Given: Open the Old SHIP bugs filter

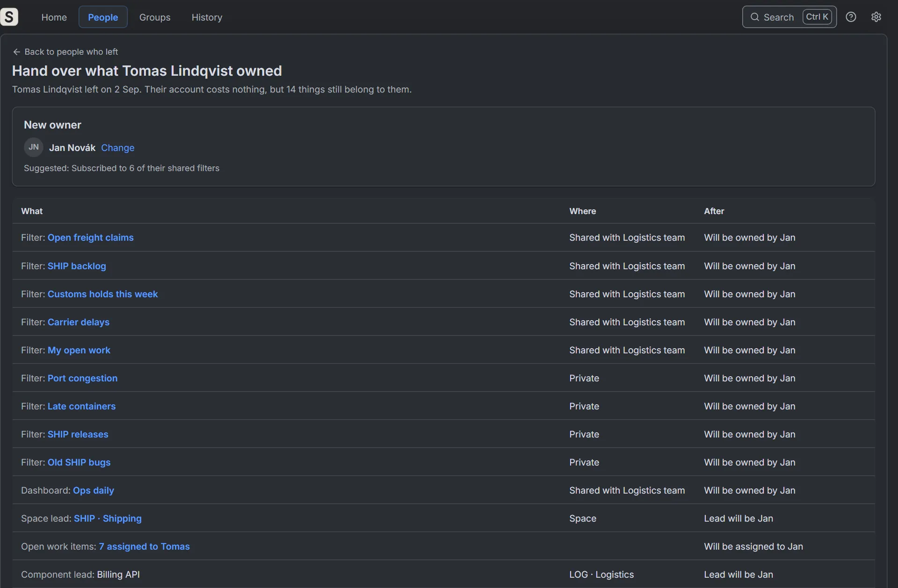Looking at the screenshot, I should (x=79, y=462).
